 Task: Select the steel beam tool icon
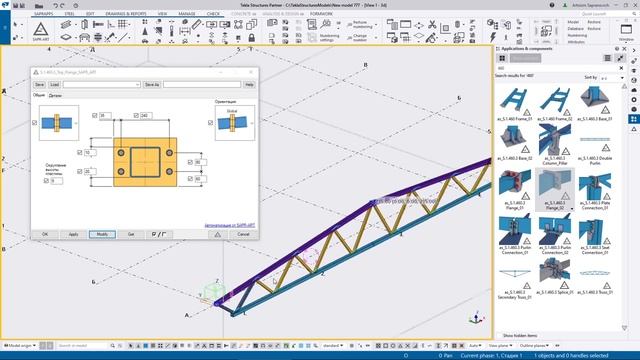pyautogui.click(x=65, y=24)
